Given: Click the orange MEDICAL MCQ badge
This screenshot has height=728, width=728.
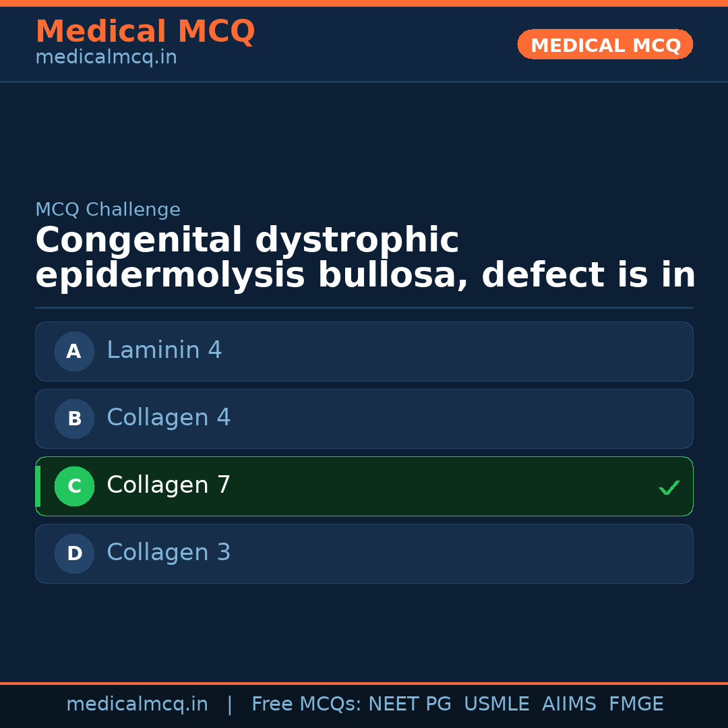Looking at the screenshot, I should (x=605, y=45).
